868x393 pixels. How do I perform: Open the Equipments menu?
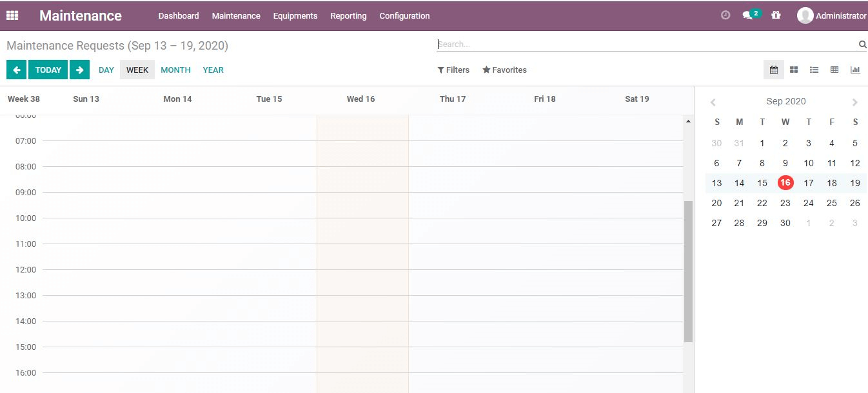(x=295, y=15)
